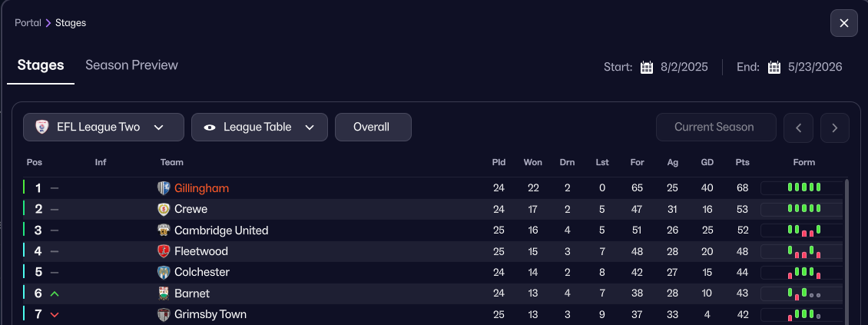Switch to the Season Preview tab
The image size is (868, 325).
(x=131, y=65)
